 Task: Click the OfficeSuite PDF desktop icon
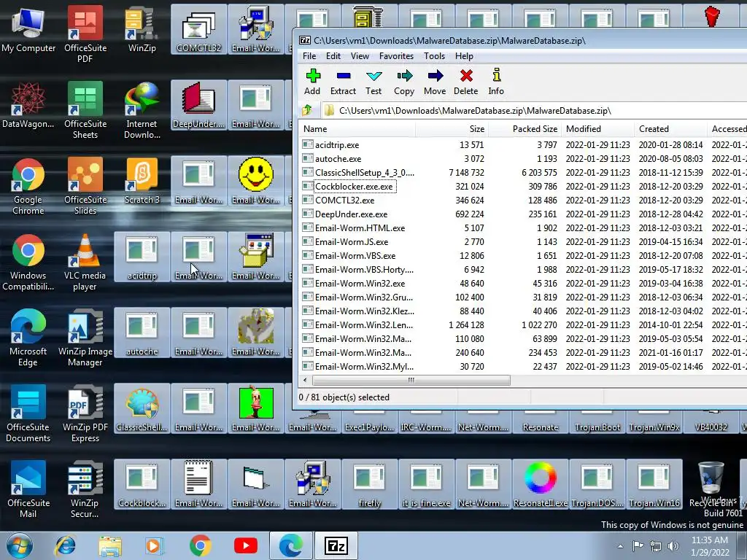point(85,34)
